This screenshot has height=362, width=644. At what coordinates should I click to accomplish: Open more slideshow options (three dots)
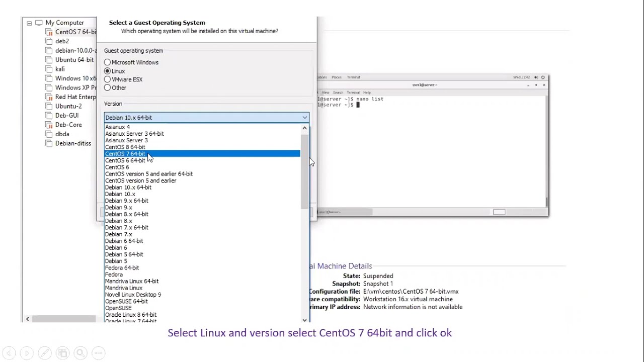pyautogui.click(x=99, y=353)
